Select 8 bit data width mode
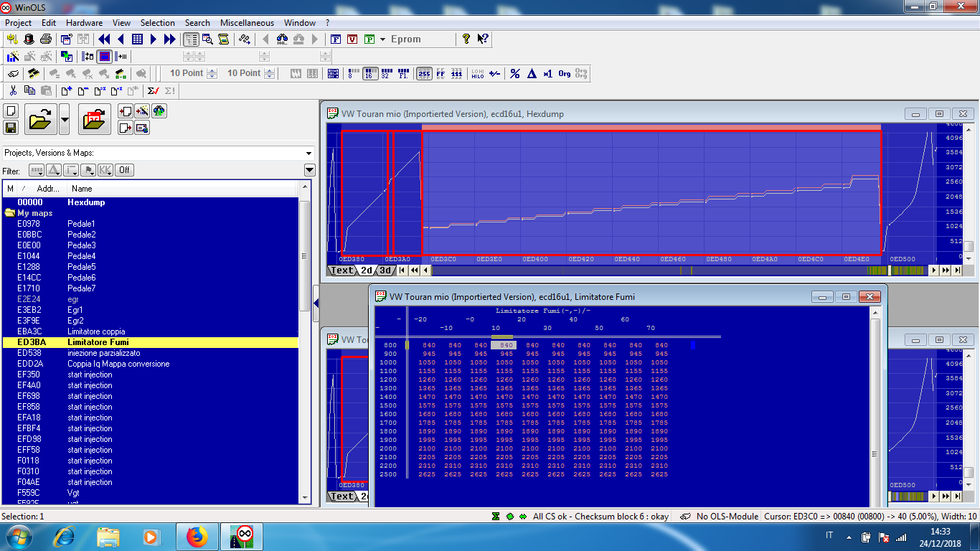The height and width of the screenshot is (551, 980). click(353, 73)
